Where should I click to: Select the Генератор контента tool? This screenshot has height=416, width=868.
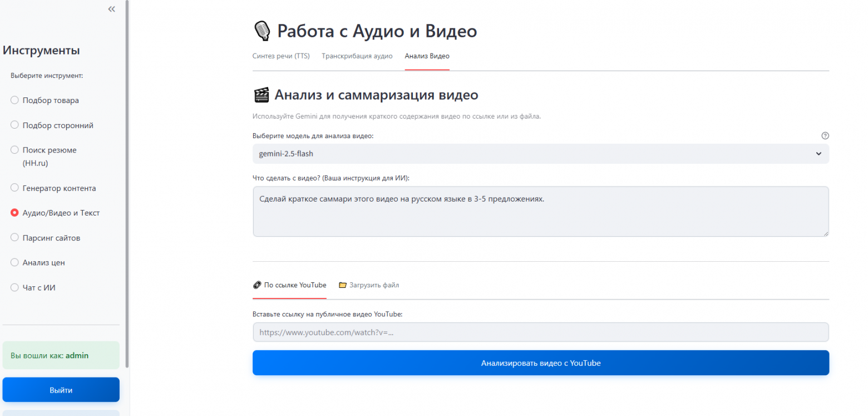point(14,188)
